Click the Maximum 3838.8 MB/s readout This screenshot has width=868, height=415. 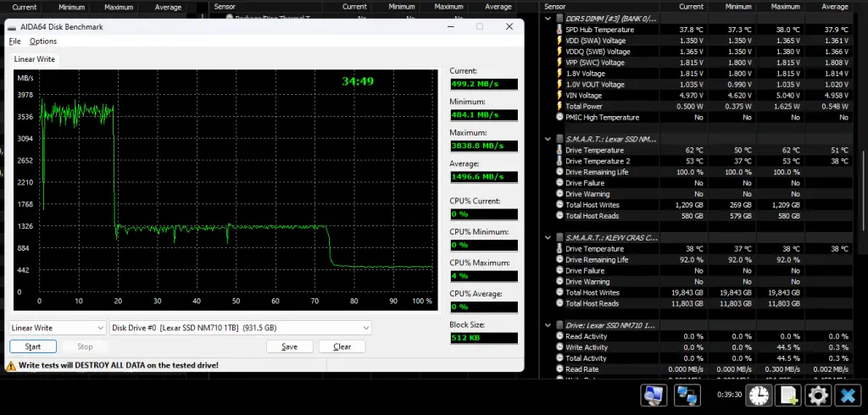(x=484, y=146)
